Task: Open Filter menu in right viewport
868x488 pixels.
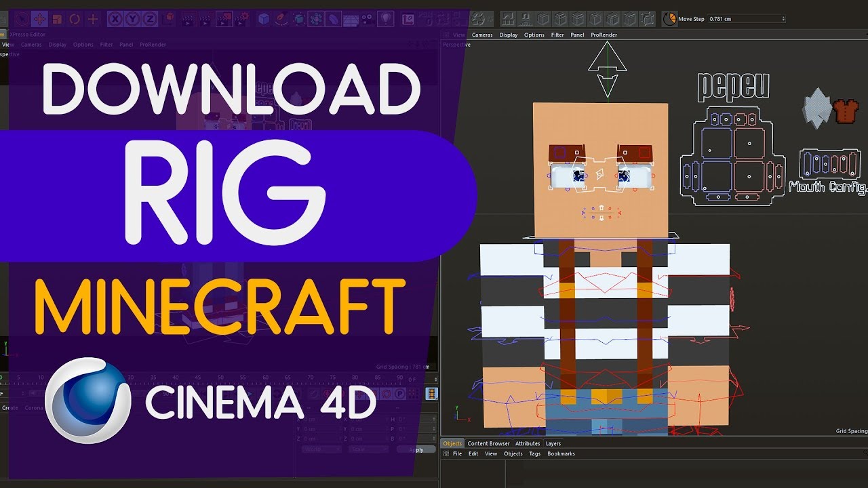Action: click(x=557, y=35)
